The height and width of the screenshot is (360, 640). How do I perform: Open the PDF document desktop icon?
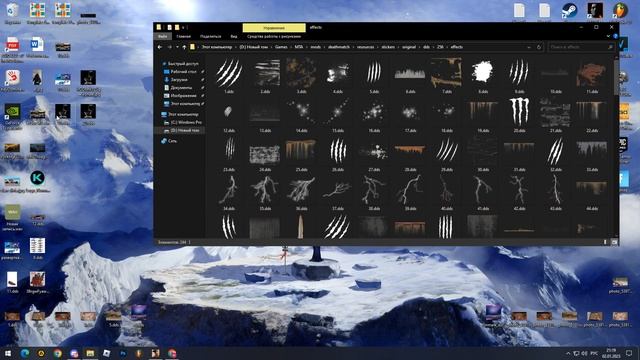[12, 49]
